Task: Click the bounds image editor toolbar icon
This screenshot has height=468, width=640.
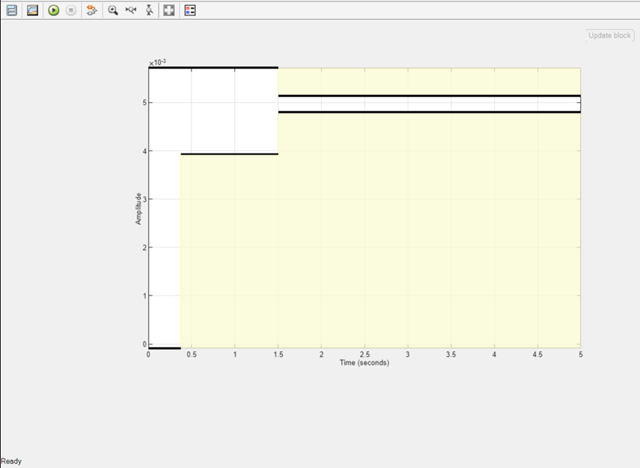Action: (x=32, y=10)
